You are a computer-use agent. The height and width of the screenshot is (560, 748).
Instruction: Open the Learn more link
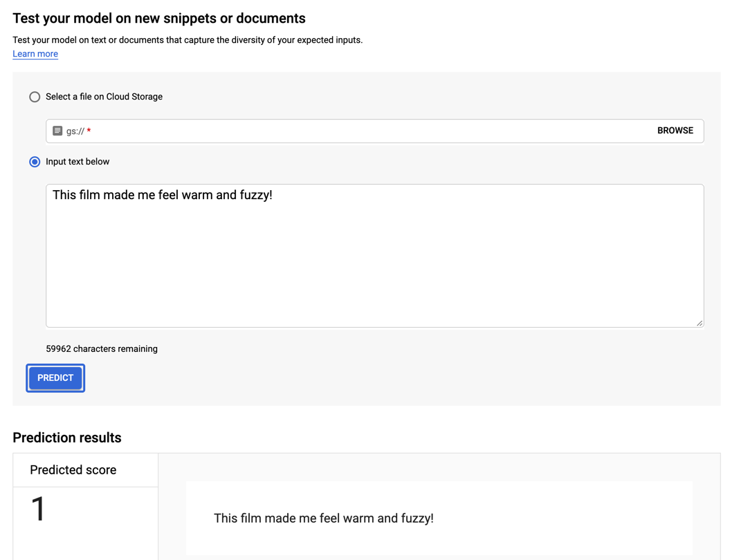35,54
